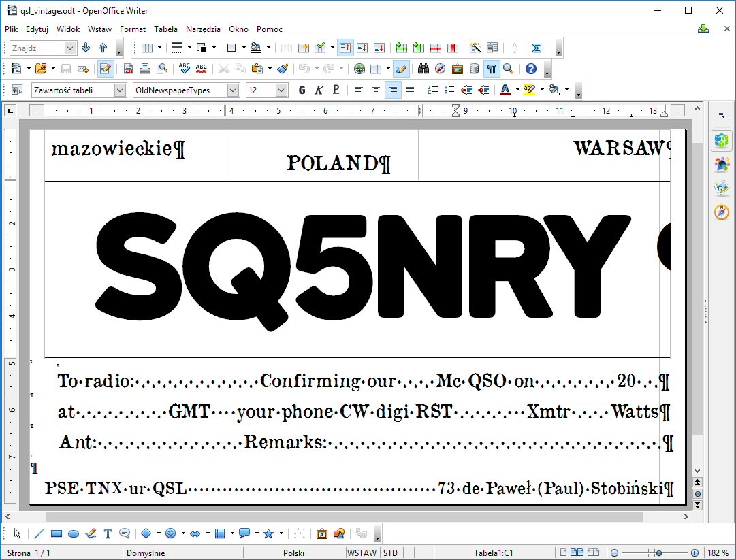Click the Find Next down arrow
Viewport: 736px width, 560px height.
click(x=86, y=48)
